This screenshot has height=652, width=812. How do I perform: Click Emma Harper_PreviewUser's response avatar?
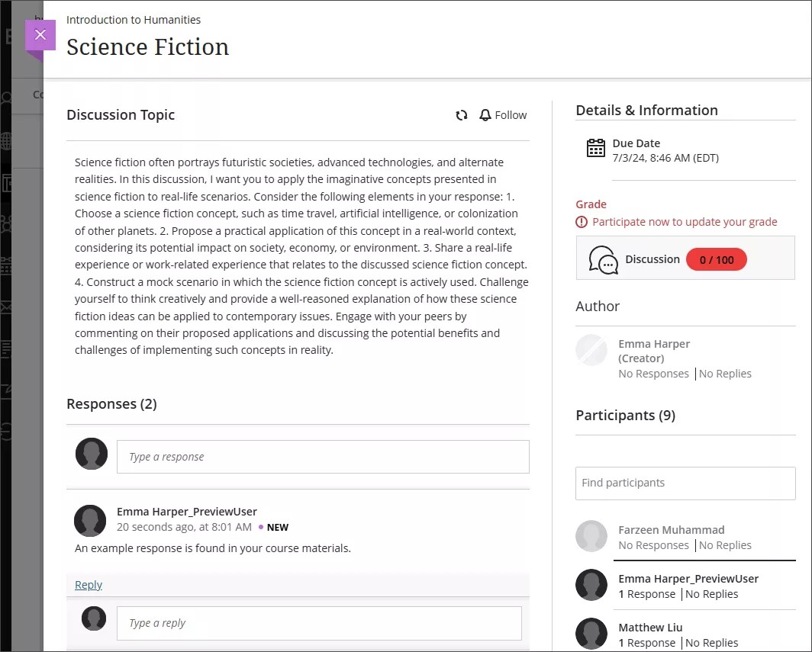90,521
